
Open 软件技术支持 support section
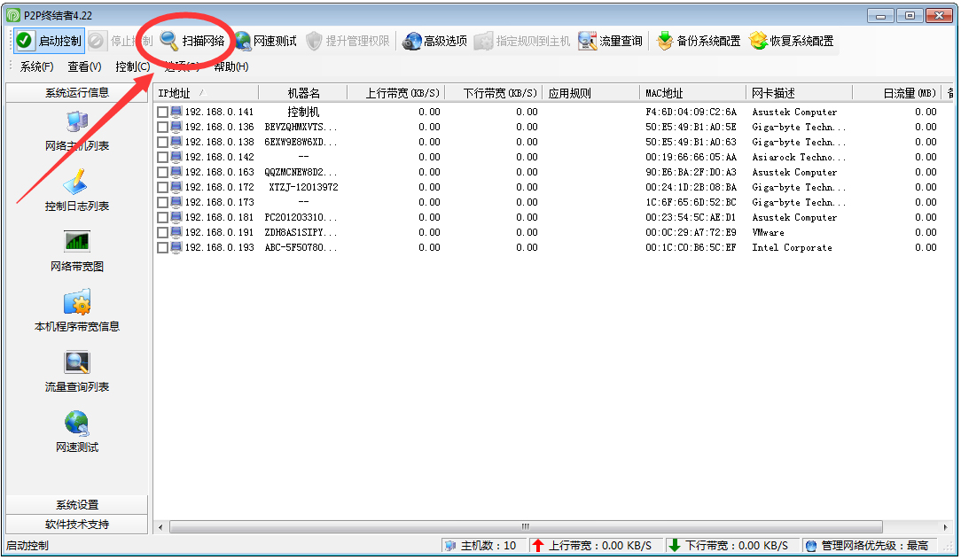[x=76, y=523]
